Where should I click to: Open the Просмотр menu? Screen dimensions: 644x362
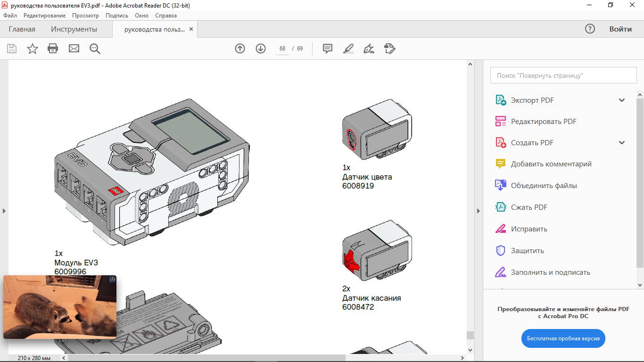[x=85, y=16]
